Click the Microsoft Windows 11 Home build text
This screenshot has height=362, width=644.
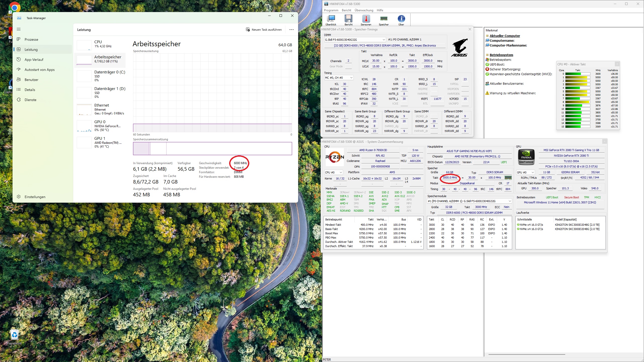pyautogui.click(x=560, y=203)
